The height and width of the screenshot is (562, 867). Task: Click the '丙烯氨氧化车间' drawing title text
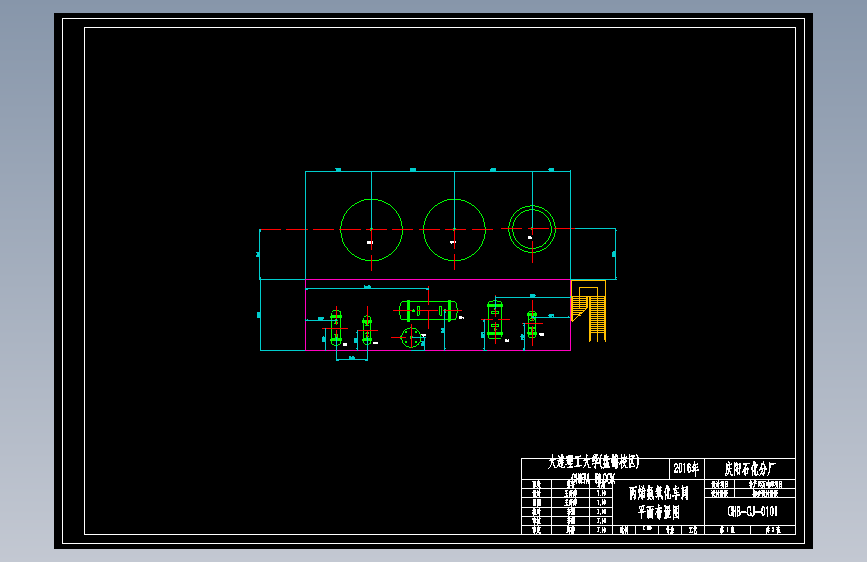(x=659, y=493)
